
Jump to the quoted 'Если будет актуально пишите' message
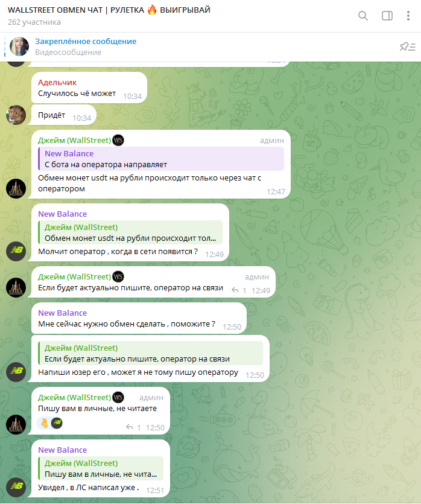pyautogui.click(x=151, y=354)
